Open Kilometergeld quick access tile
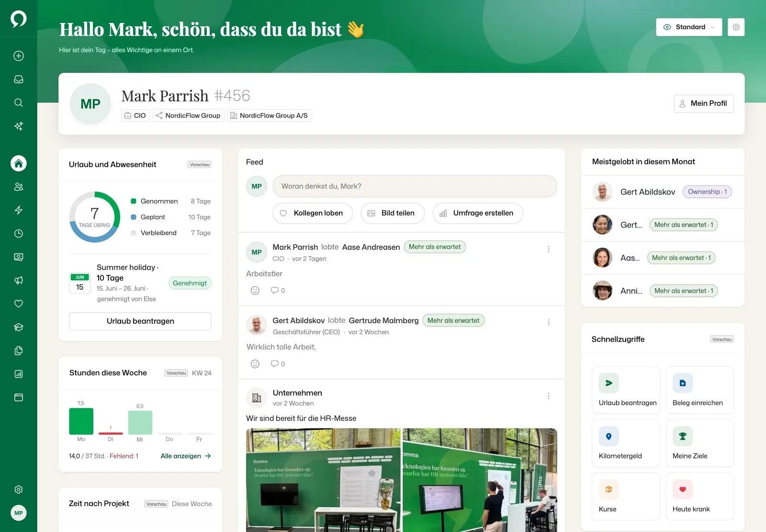The width and height of the screenshot is (766, 532). pos(626,443)
